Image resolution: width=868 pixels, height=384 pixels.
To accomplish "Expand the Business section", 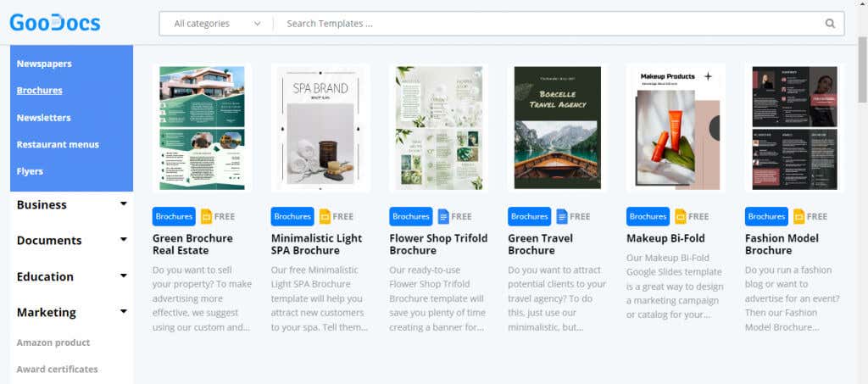I will [124, 204].
